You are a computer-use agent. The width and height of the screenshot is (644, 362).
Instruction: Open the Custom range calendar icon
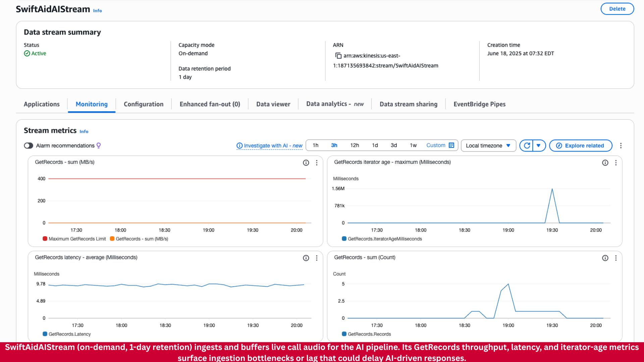[451, 145]
